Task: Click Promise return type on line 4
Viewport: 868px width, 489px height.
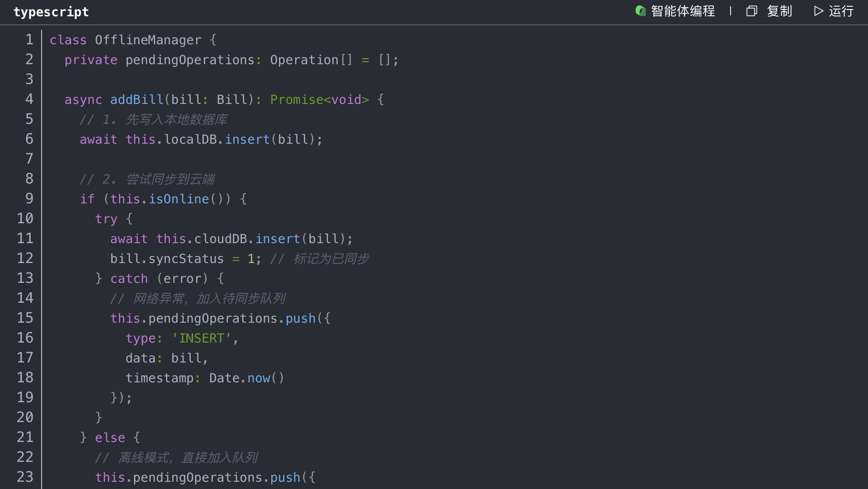Action: 297,100
